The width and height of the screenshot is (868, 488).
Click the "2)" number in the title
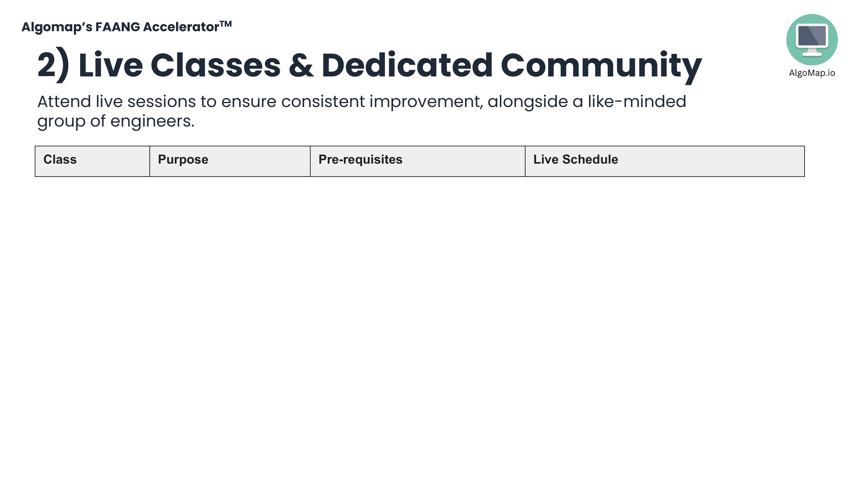pos(53,65)
